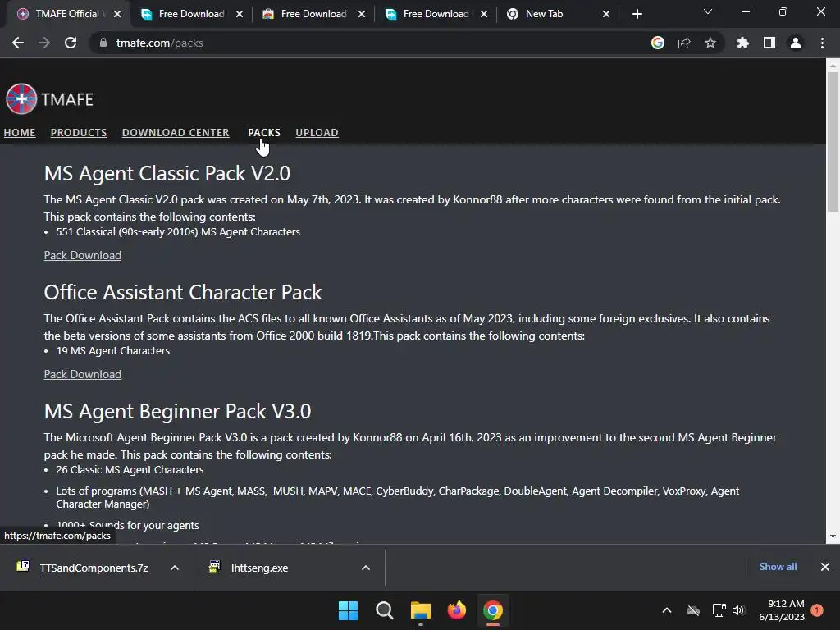Click the browser forward arrow

pos(44,43)
